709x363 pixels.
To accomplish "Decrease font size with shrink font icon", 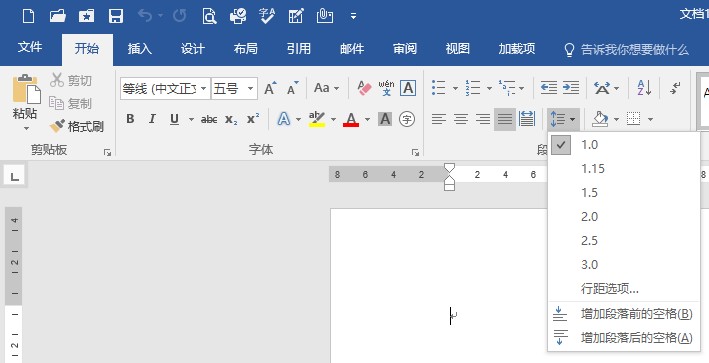I will (x=293, y=88).
